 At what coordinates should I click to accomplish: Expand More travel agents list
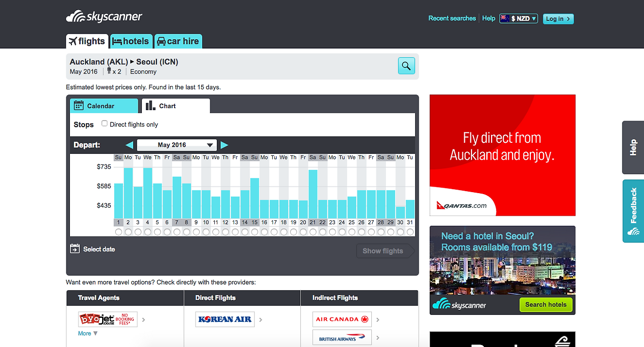[x=88, y=333]
